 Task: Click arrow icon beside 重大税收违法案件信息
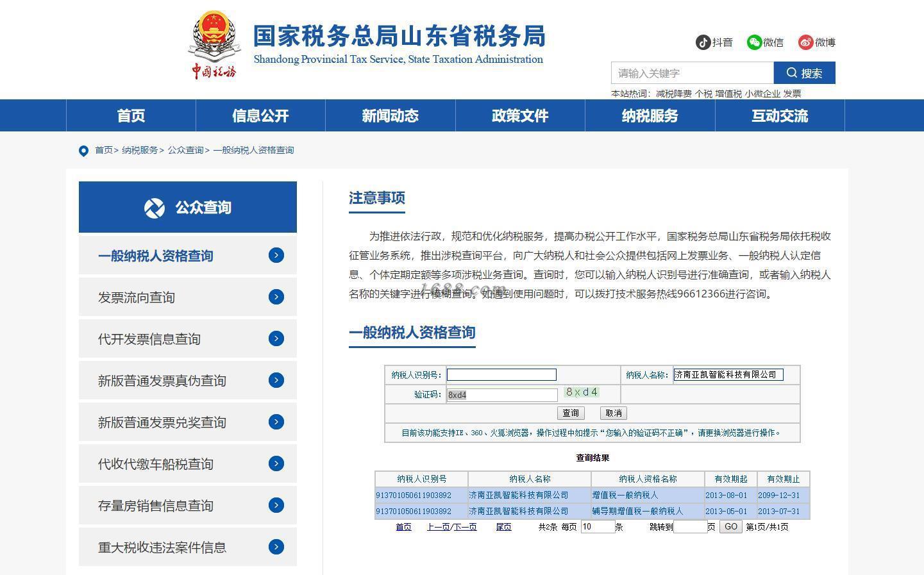[x=276, y=547]
